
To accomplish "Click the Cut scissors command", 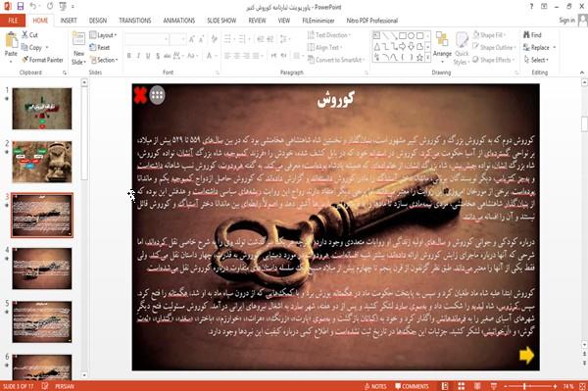I will coord(29,35).
